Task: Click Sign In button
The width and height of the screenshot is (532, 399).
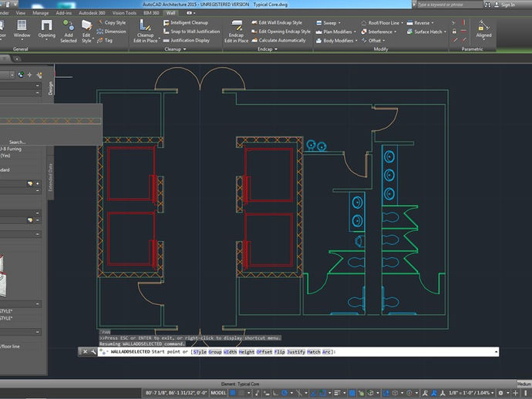Action: [504, 5]
